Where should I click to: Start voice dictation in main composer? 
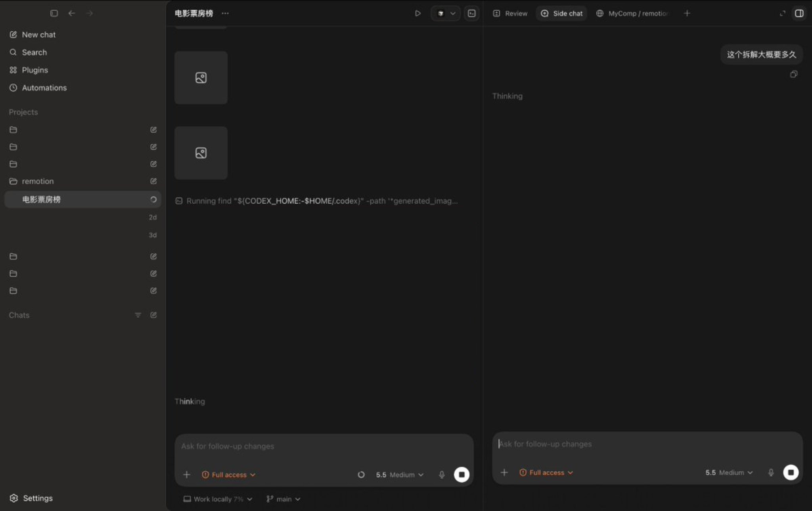(442, 475)
